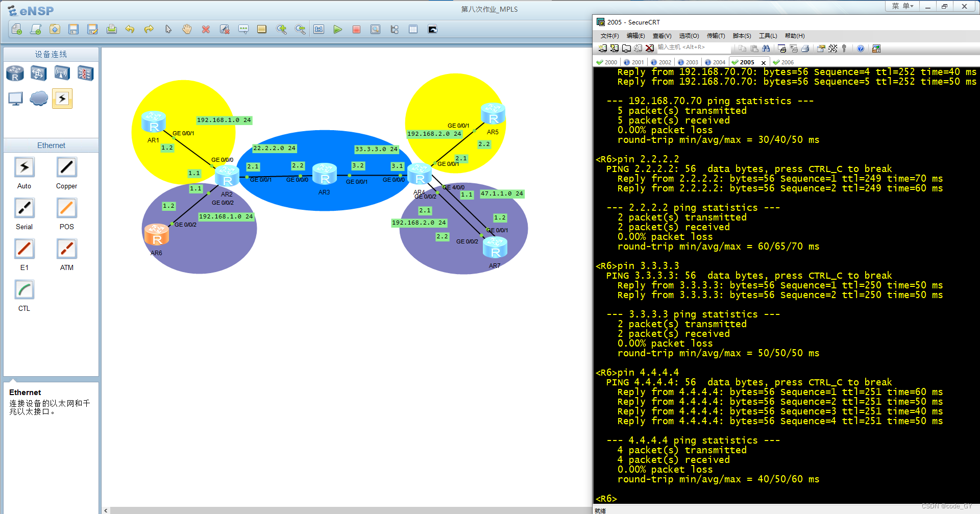980x514 pixels.
Task: Pick the cloud device from the device palette
Action: tap(39, 98)
